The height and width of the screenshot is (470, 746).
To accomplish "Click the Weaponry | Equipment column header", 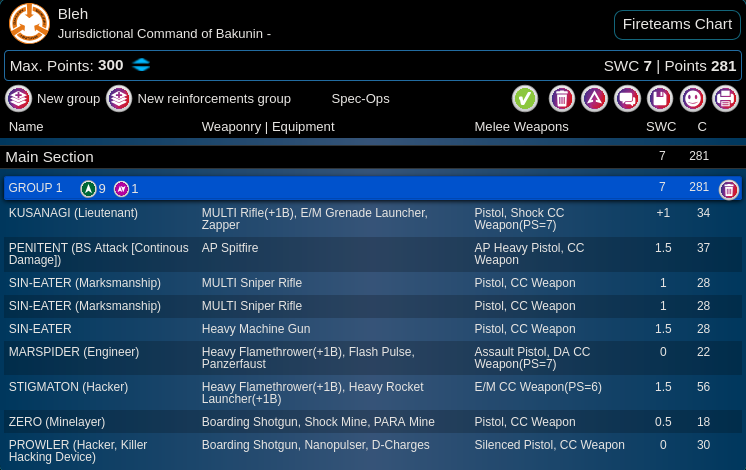I will (268, 127).
